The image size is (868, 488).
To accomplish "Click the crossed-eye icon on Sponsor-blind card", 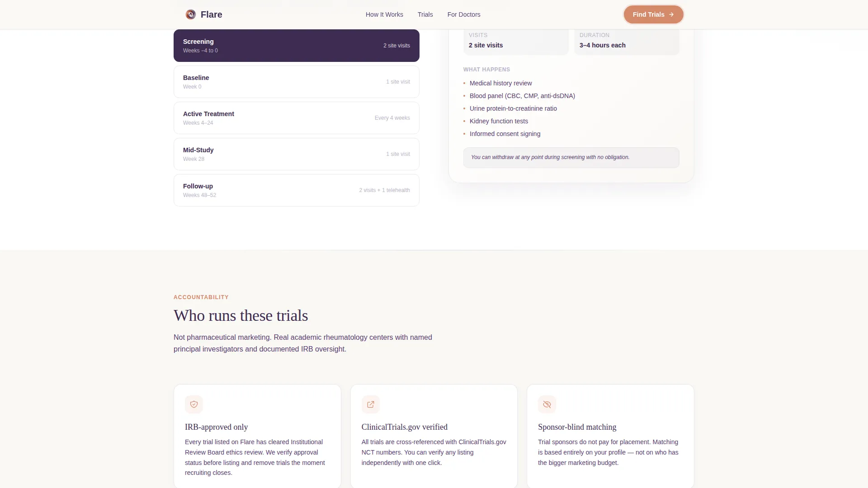I will [x=547, y=404].
